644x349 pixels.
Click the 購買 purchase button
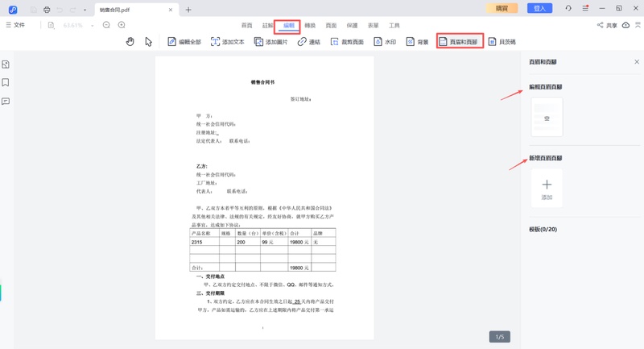click(x=502, y=8)
